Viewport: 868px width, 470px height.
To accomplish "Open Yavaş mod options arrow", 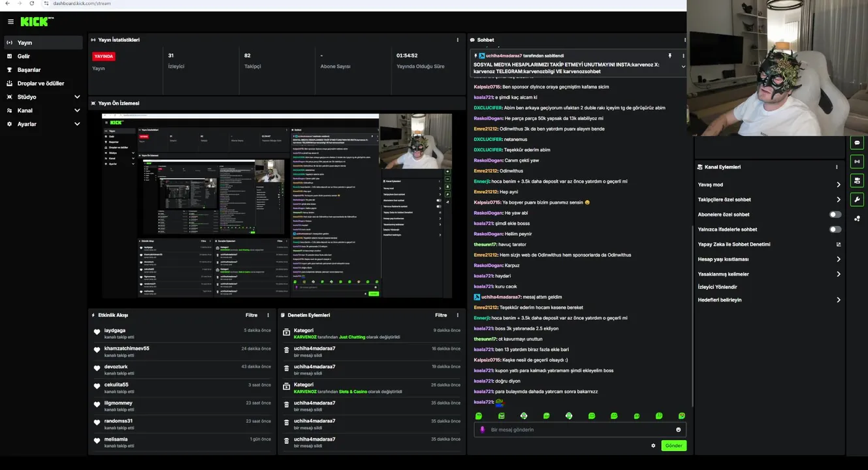I will point(839,185).
